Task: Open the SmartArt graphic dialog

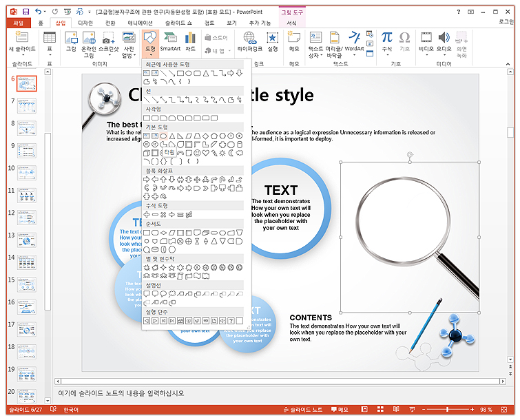Action: point(170,42)
